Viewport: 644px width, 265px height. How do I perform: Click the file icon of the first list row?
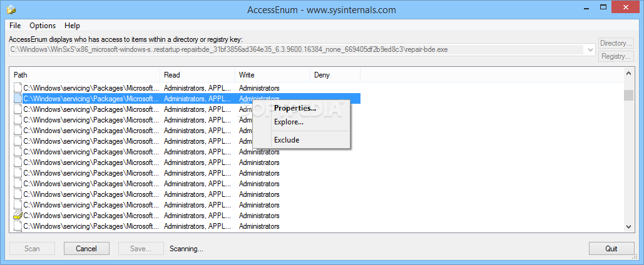coord(18,87)
